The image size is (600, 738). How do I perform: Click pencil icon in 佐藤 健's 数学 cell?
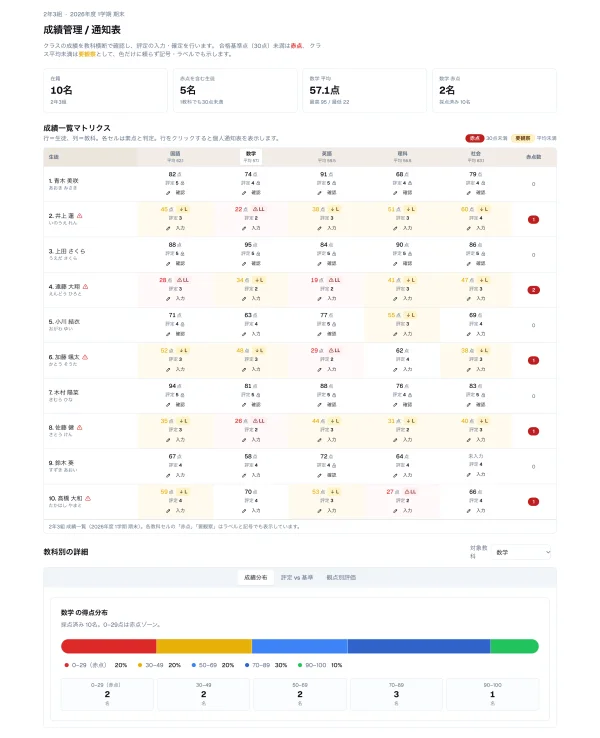click(244, 440)
